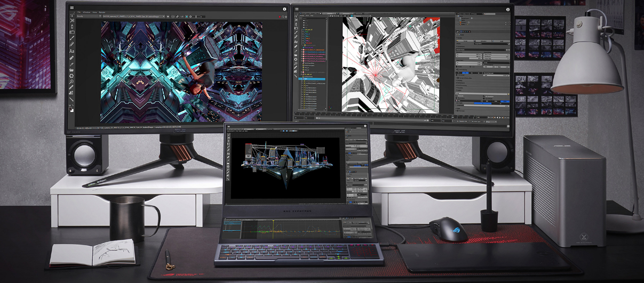This screenshot has height=283, width=644.
Task: Open the Beauty pass dropdown on the left monitor
Action: coord(89,17)
